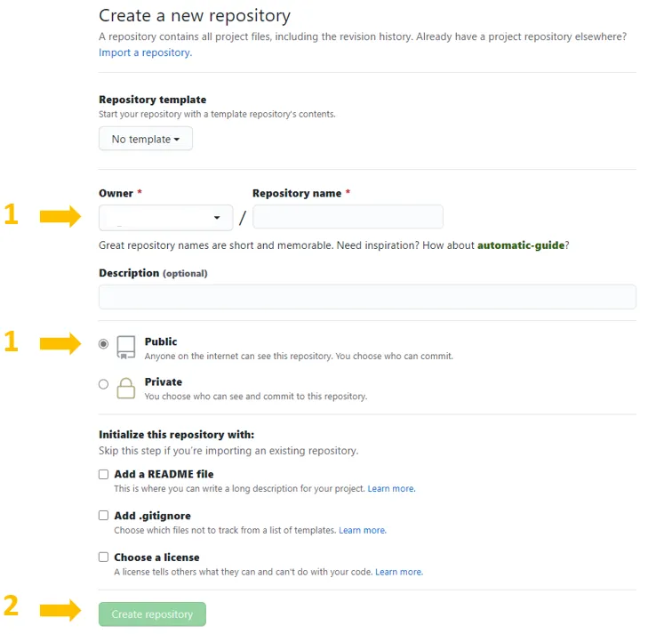This screenshot has height=634, width=672.
Task: Open the No template dropdown
Action: [146, 139]
